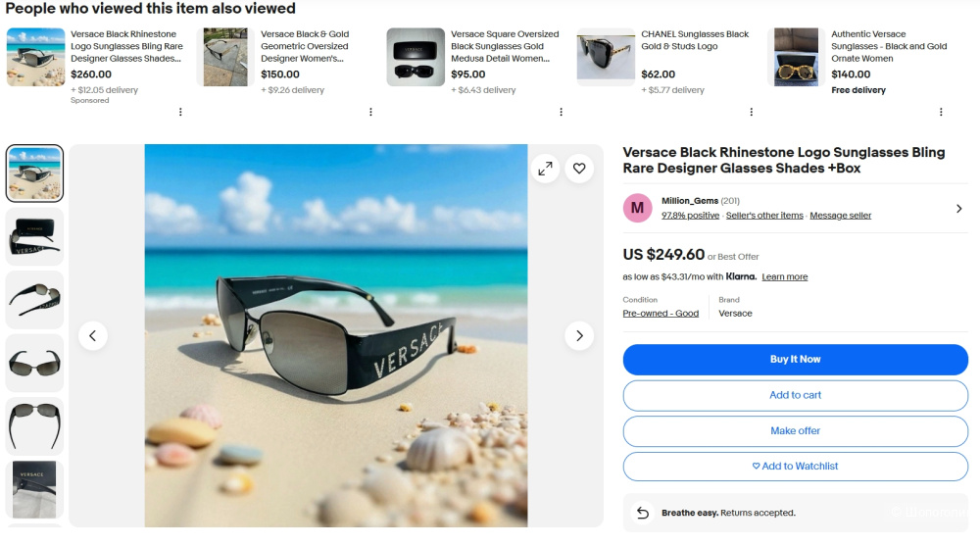Add to Watchlist

tap(795, 467)
